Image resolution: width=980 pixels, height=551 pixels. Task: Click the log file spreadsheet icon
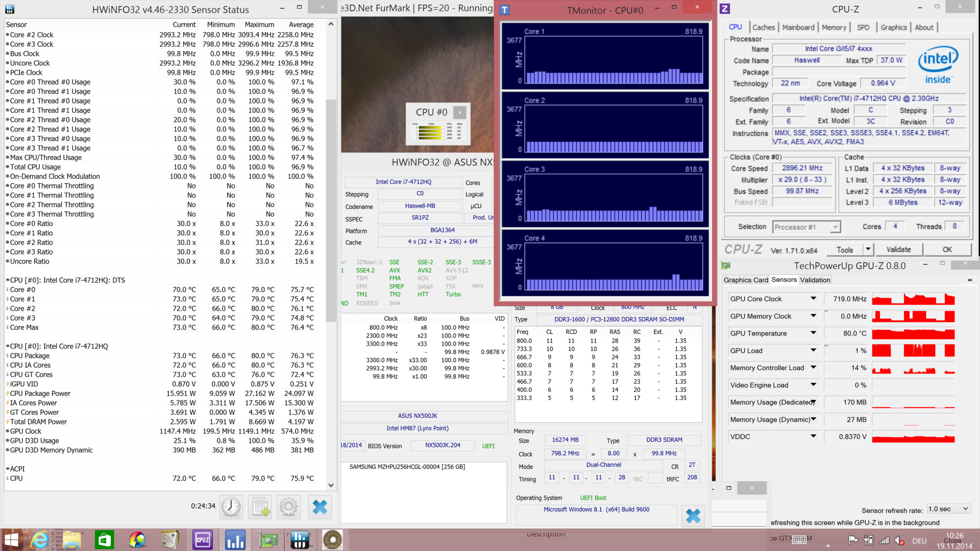click(x=260, y=507)
